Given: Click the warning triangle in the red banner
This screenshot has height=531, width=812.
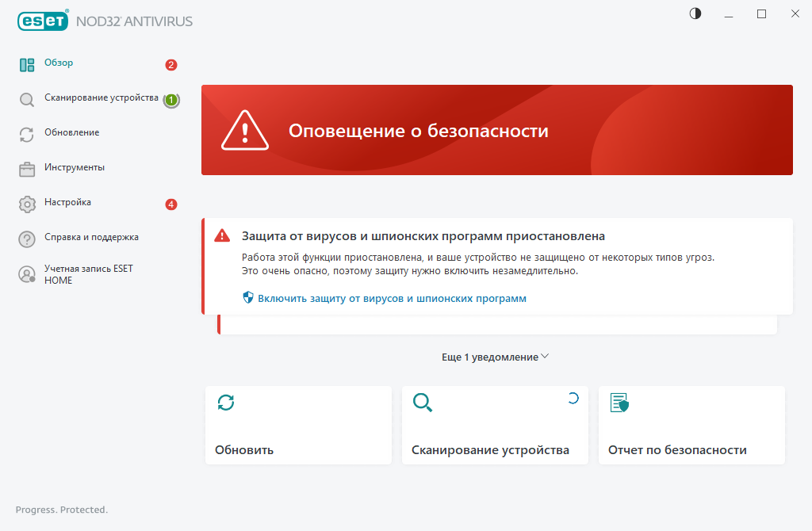Looking at the screenshot, I should 245,130.
